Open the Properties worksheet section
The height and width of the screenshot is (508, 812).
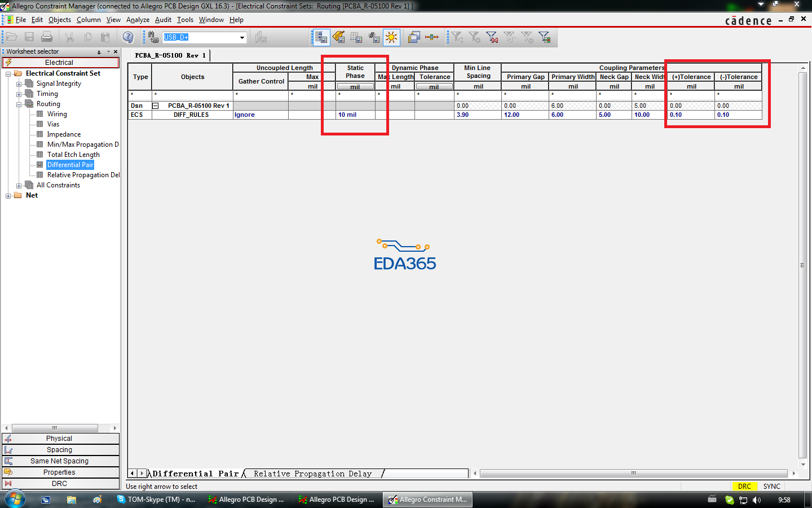(x=60, y=472)
